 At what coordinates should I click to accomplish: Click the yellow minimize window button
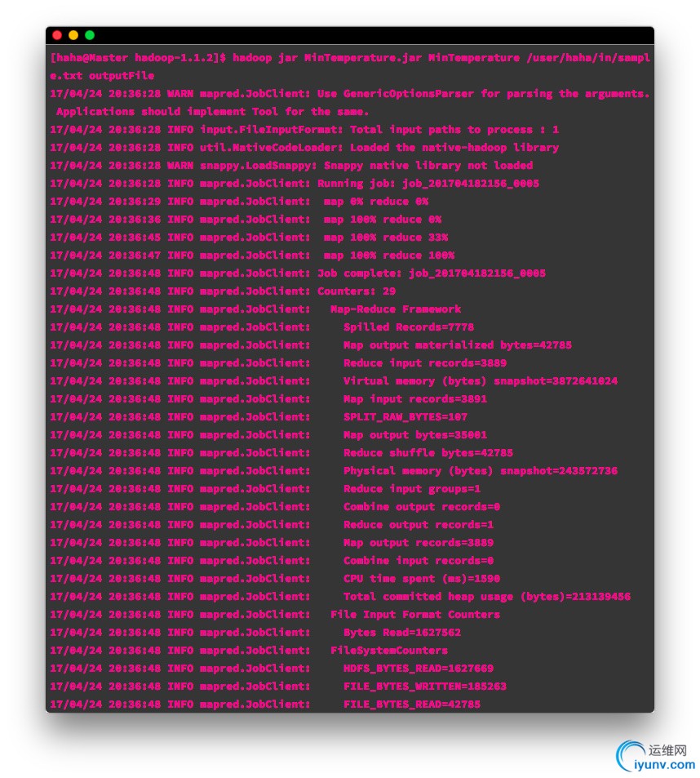[73, 35]
